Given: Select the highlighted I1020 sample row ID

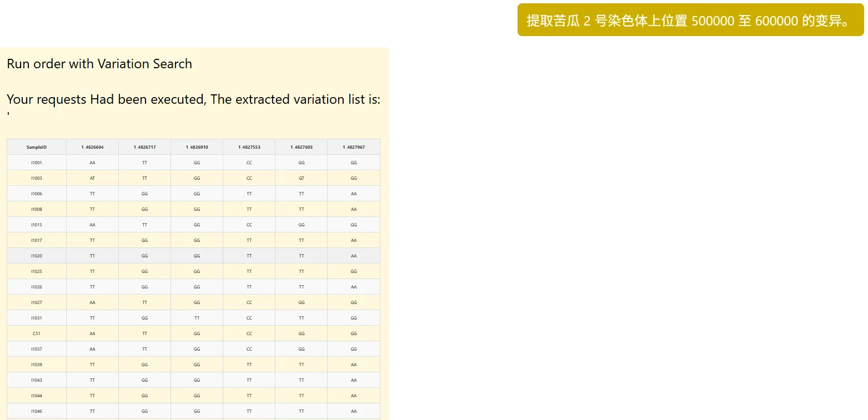Looking at the screenshot, I should (37, 256).
